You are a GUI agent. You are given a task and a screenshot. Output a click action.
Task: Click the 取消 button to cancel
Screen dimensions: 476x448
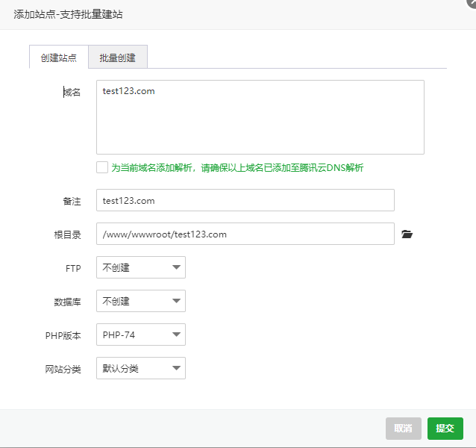coord(403,429)
